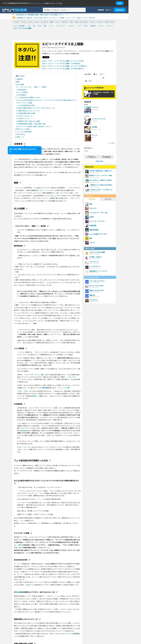Click the X Post share button
The height and width of the screenshot is (644, 141).
(46, 57)
